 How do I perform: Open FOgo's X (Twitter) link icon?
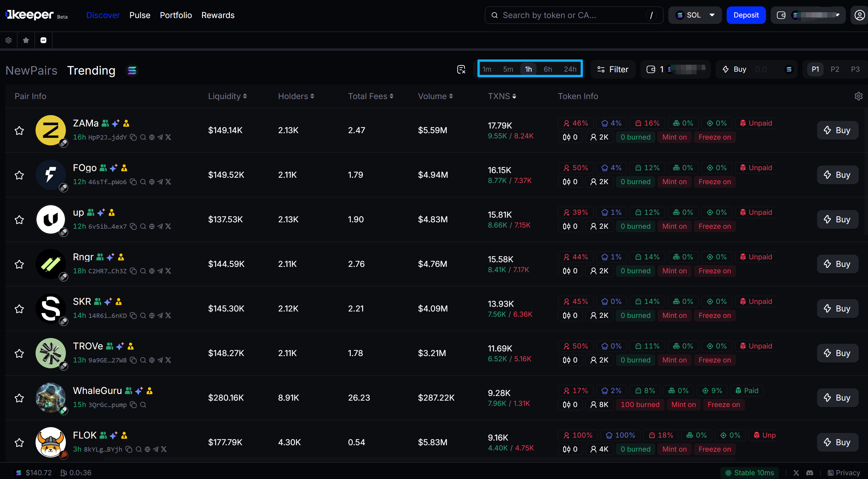pyautogui.click(x=168, y=182)
